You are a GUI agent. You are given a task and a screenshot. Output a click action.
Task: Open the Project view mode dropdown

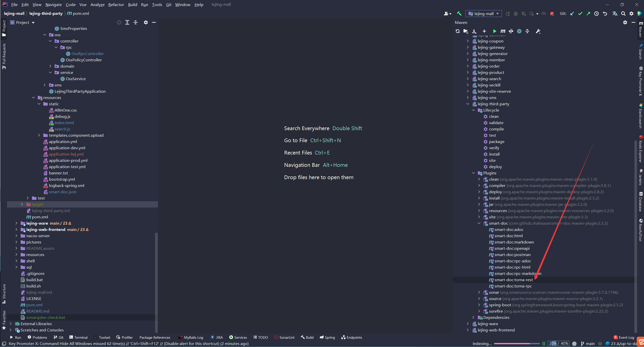(22, 22)
